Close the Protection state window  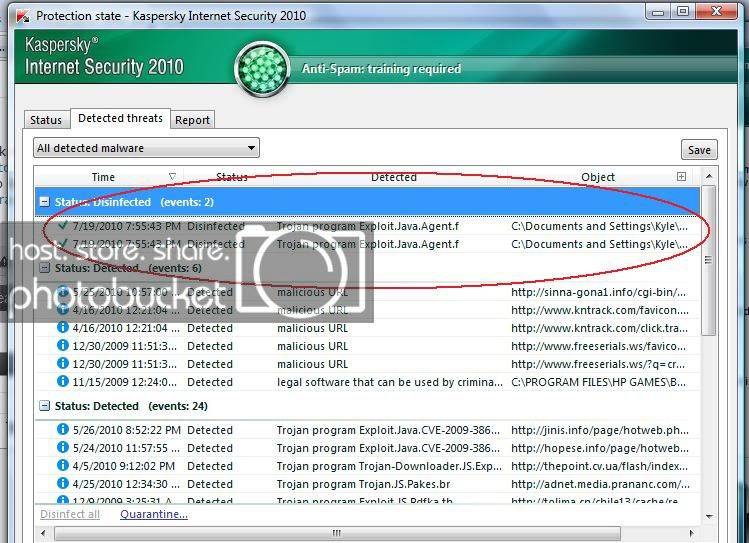716,11
